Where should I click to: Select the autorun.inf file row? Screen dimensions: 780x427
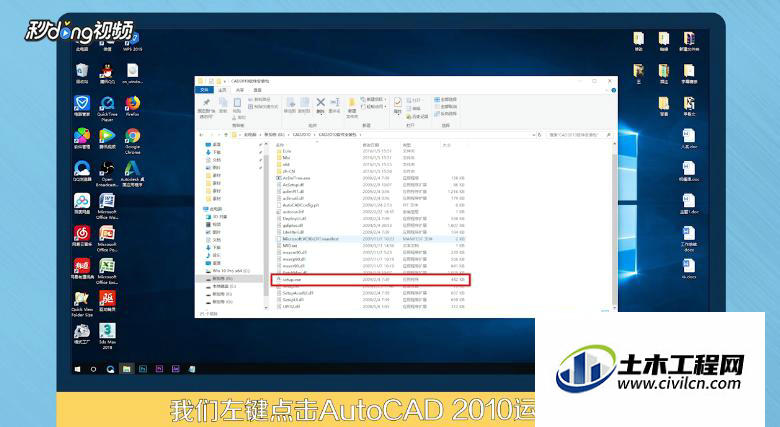[369, 212]
